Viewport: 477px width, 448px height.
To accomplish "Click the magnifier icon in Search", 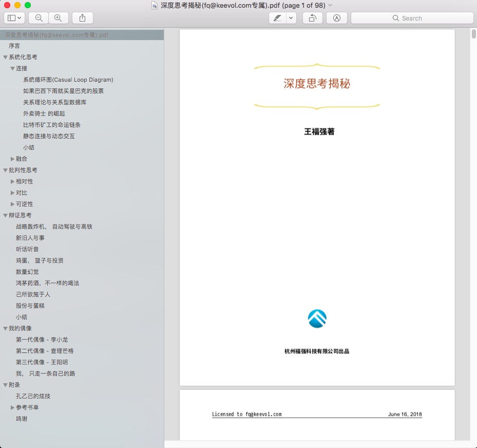I will (395, 18).
